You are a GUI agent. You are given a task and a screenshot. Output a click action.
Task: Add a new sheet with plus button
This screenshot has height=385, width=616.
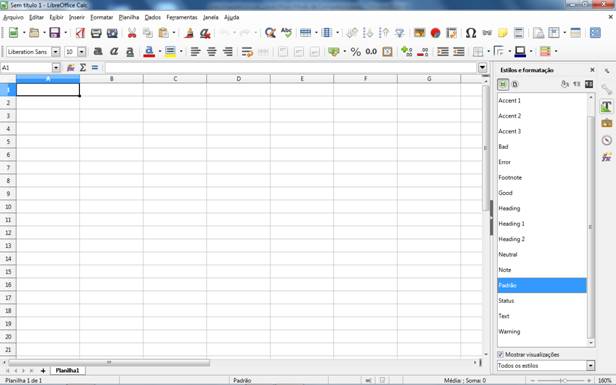pos(43,370)
